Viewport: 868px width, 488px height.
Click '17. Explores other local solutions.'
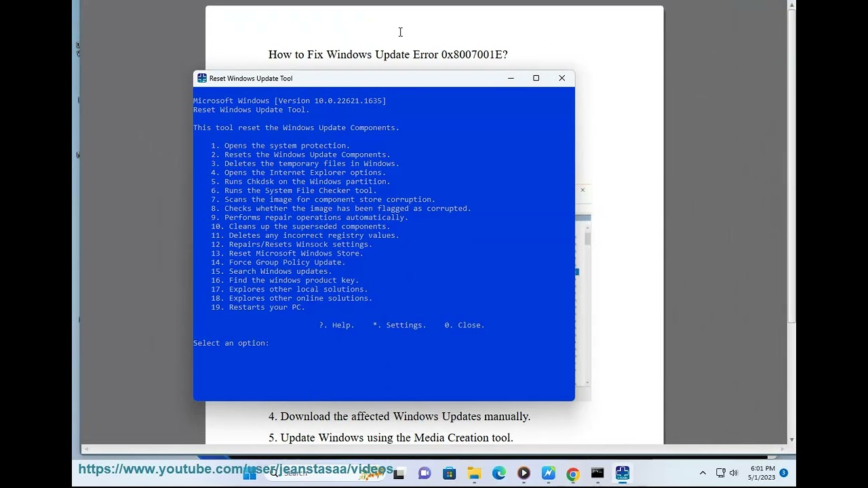[290, 289]
